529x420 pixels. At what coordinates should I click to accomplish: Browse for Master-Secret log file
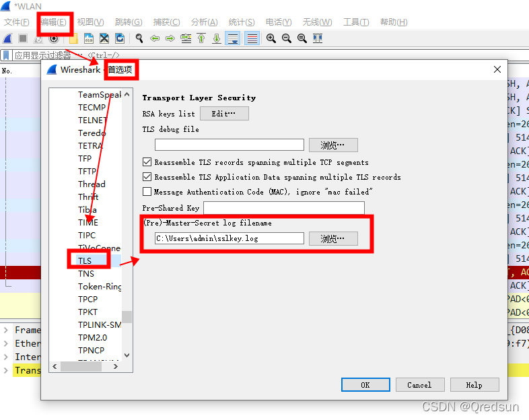[x=333, y=238]
